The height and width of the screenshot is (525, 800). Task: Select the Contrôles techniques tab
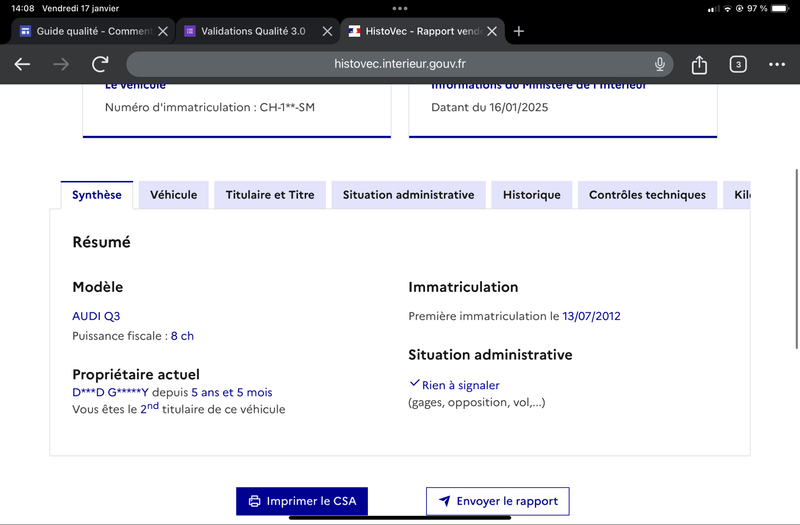(x=647, y=195)
